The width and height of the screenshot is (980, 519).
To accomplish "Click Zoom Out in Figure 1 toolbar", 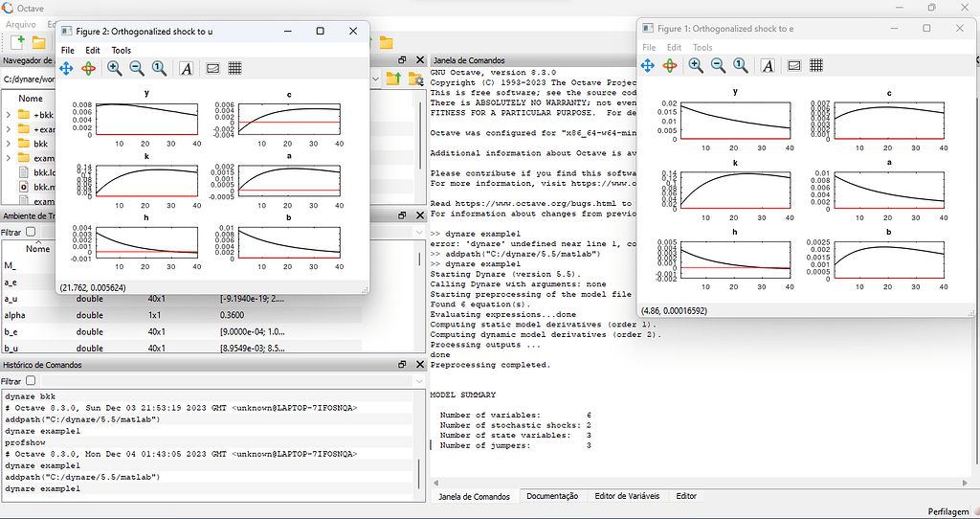I will pos(718,65).
